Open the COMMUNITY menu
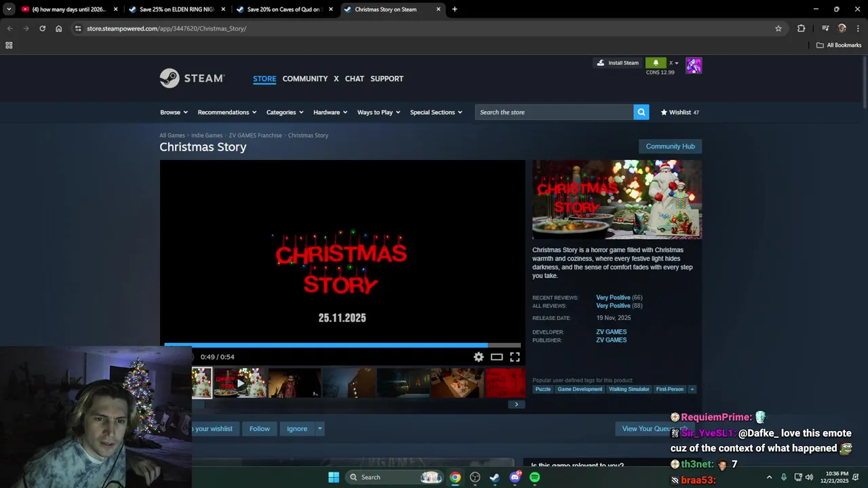The width and height of the screenshot is (868, 488). [305, 79]
